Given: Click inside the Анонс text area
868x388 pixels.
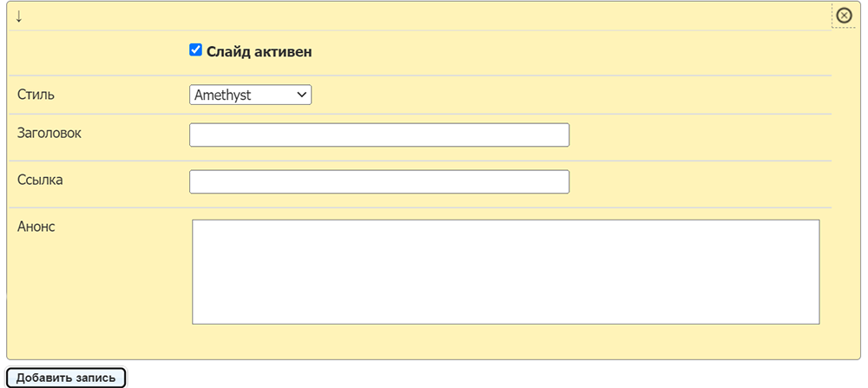Looking at the screenshot, I should (x=505, y=272).
